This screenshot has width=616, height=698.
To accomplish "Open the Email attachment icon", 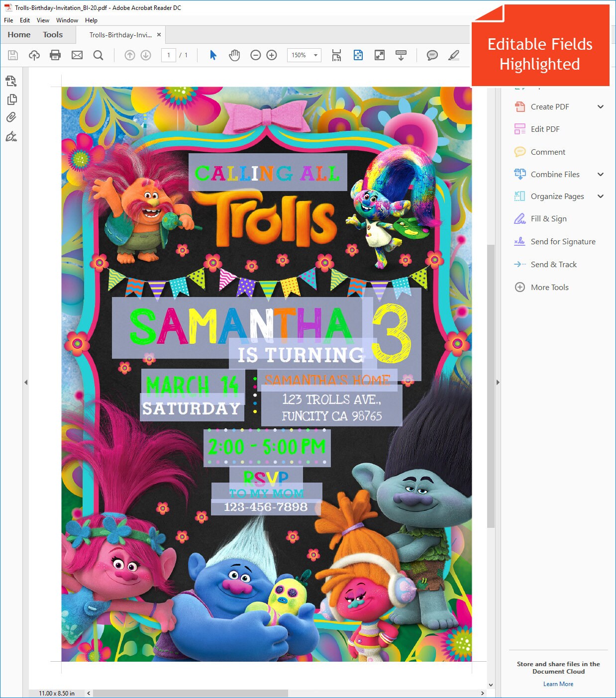I will point(77,55).
